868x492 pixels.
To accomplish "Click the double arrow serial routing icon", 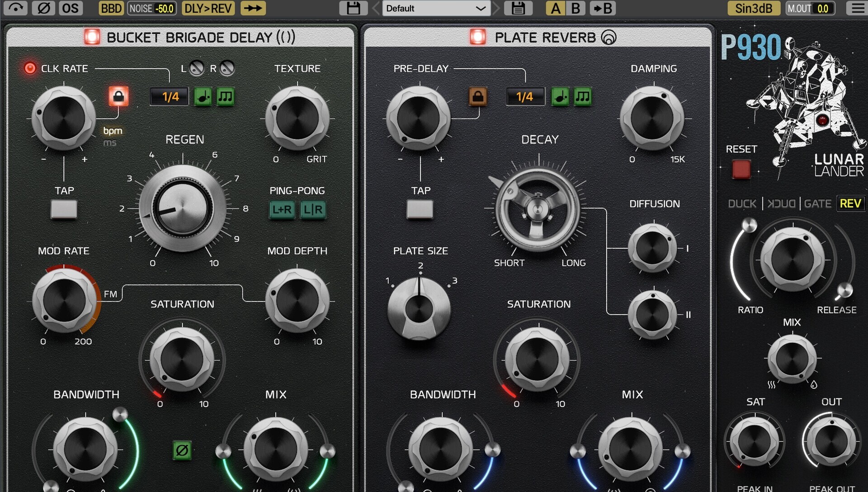I will (x=253, y=8).
